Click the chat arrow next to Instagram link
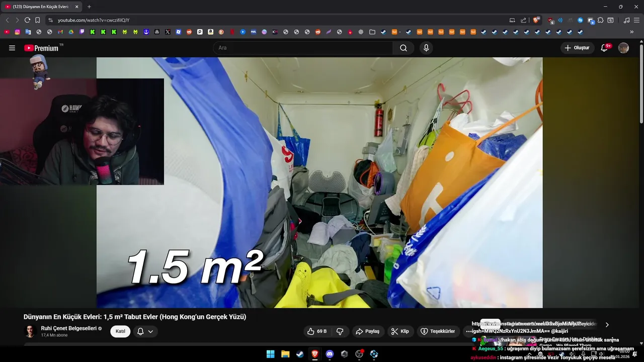Image resolution: width=644 pixels, height=362 pixels. pyautogui.click(x=607, y=325)
